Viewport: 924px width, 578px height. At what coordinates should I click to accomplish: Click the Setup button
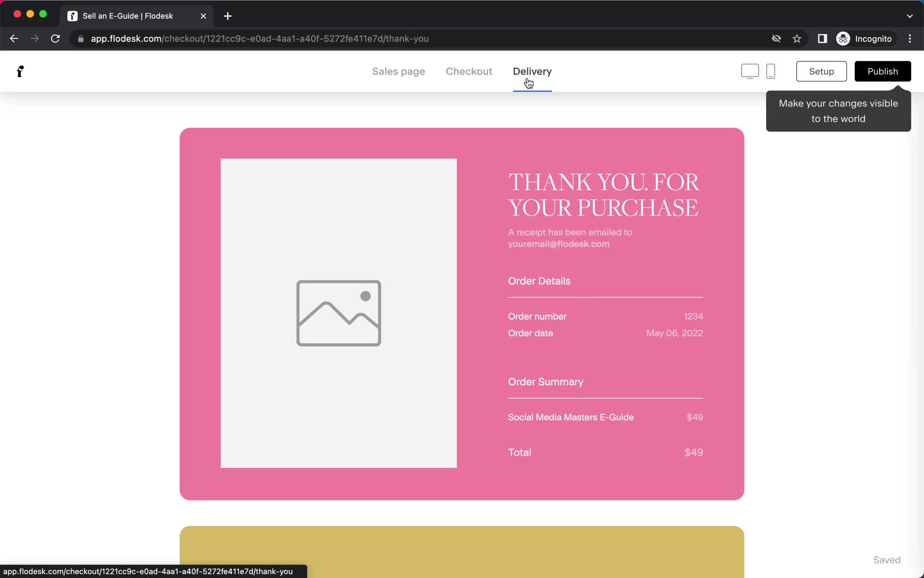tap(821, 71)
